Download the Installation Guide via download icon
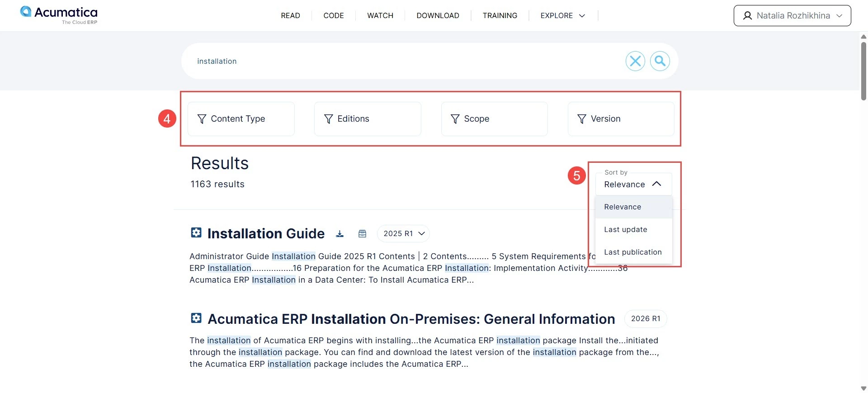Image resolution: width=868 pixels, height=393 pixels. click(x=340, y=234)
